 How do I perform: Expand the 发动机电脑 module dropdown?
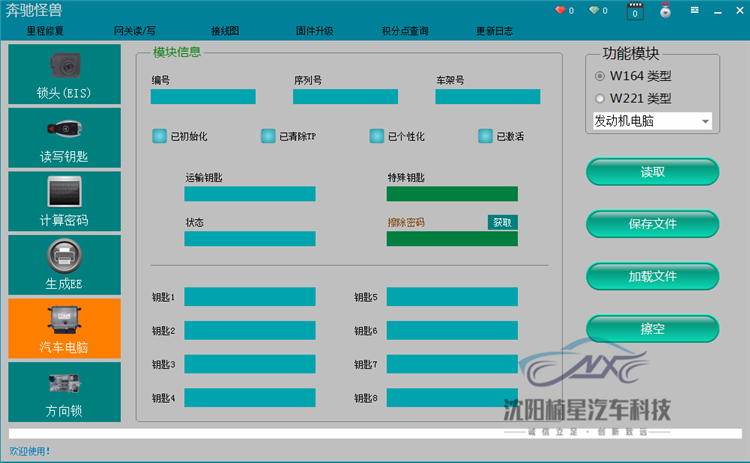[705, 122]
